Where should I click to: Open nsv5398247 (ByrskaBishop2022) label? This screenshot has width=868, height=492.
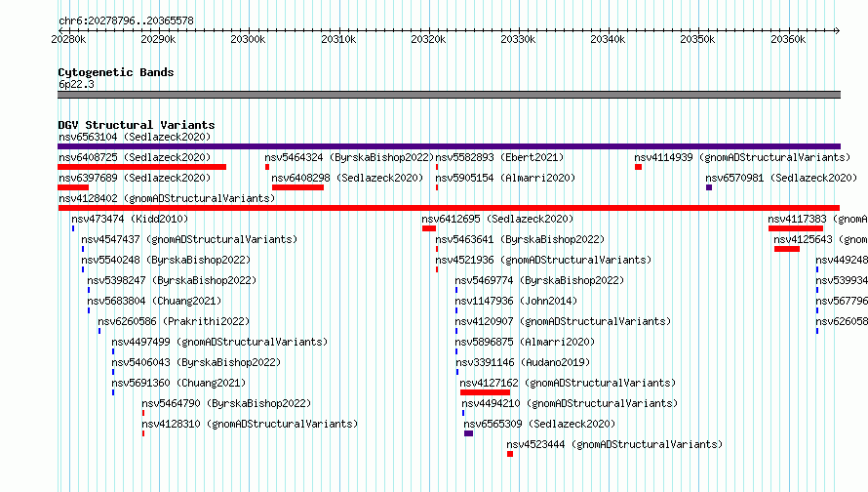[x=172, y=280]
